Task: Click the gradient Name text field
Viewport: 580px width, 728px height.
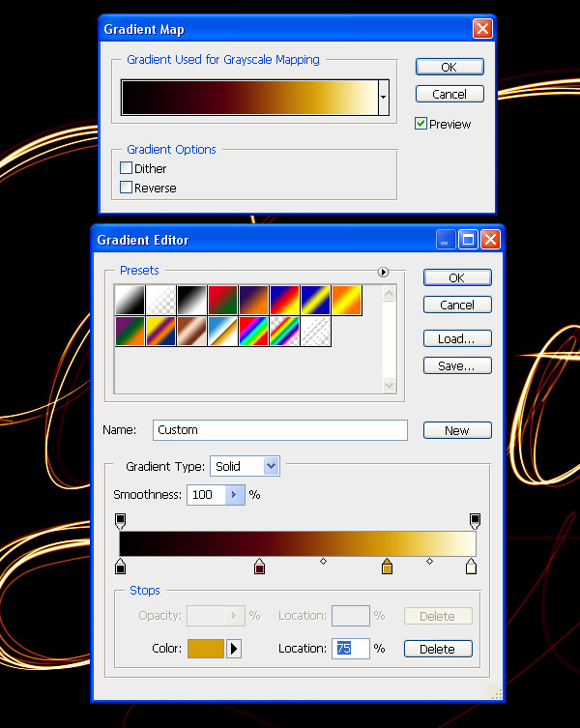Action: [x=280, y=430]
